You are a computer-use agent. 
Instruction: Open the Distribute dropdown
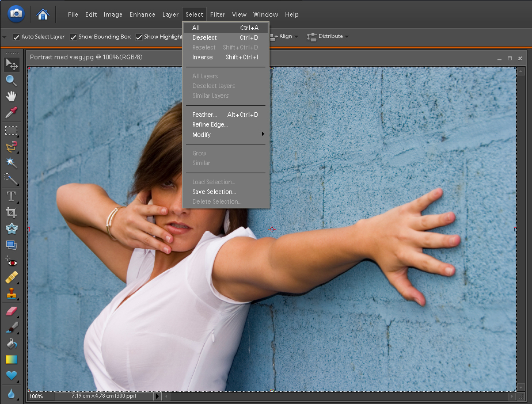tap(330, 36)
